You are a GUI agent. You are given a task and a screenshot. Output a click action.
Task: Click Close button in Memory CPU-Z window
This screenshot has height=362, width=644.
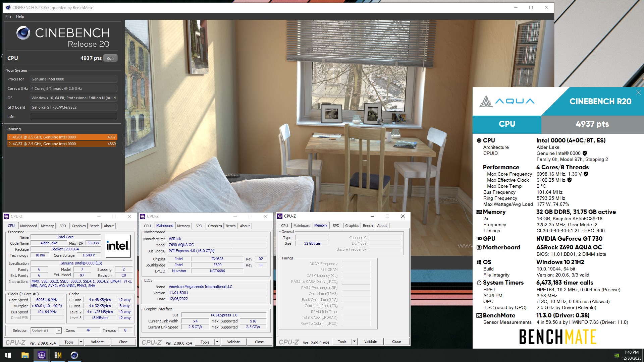pos(396,342)
